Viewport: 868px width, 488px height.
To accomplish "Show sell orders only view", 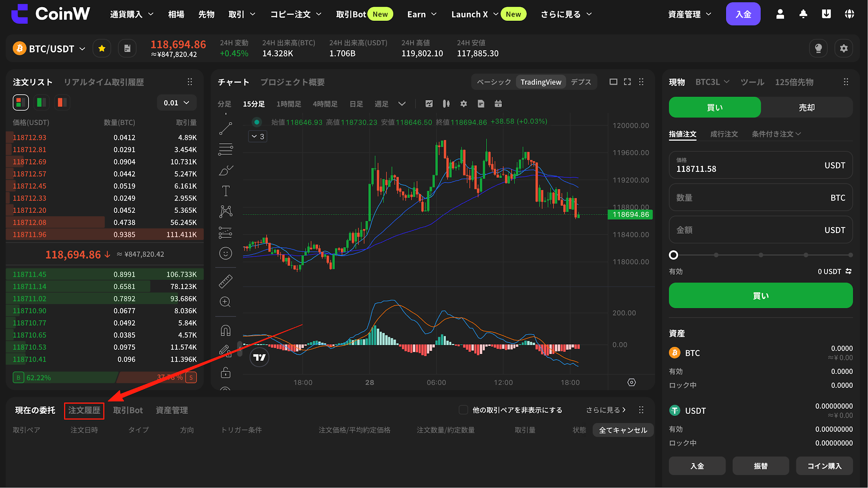I will click(x=62, y=102).
